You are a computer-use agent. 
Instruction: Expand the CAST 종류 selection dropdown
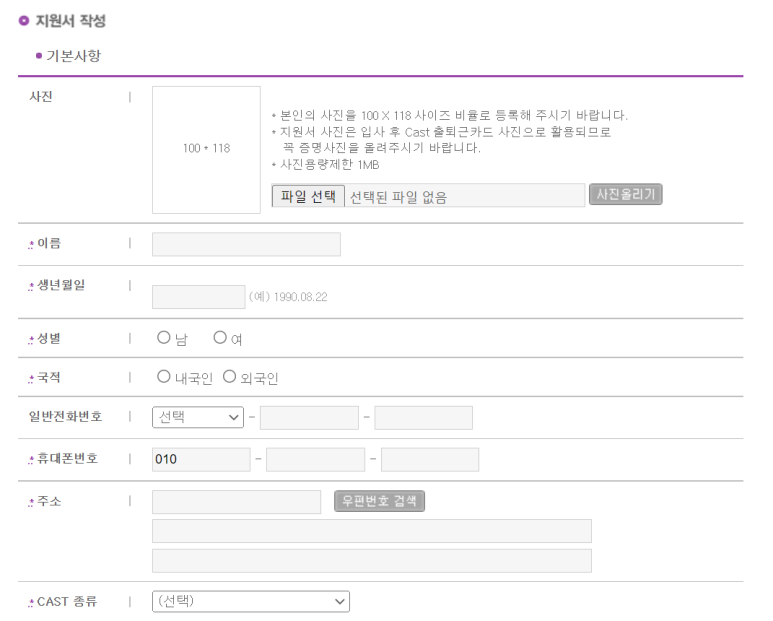point(251,601)
